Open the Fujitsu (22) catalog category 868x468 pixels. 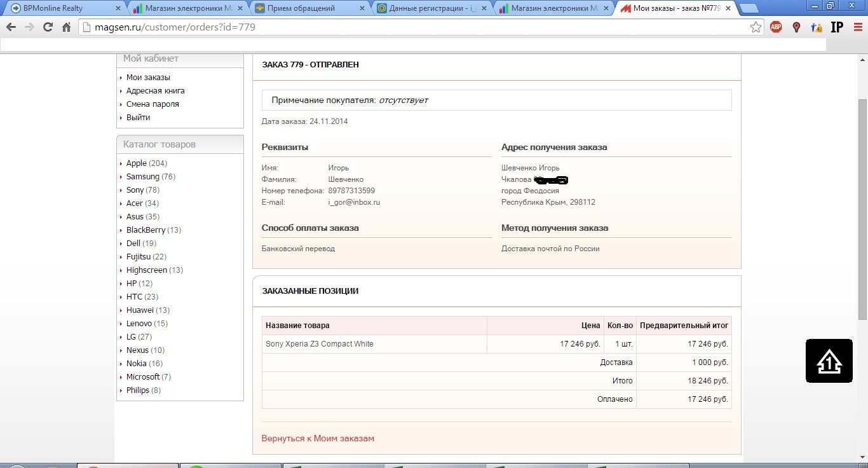pyautogui.click(x=146, y=257)
